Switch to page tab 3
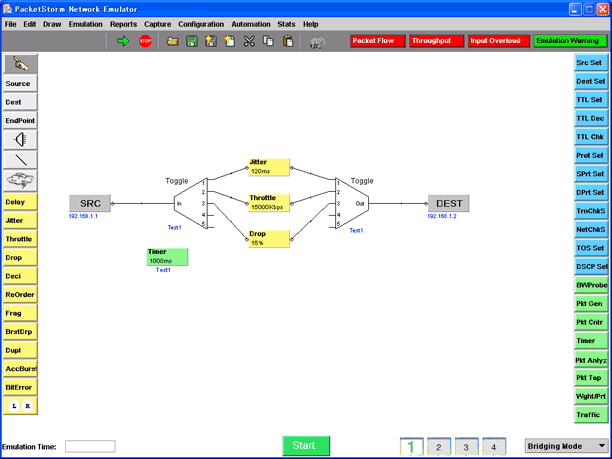 tap(466, 447)
